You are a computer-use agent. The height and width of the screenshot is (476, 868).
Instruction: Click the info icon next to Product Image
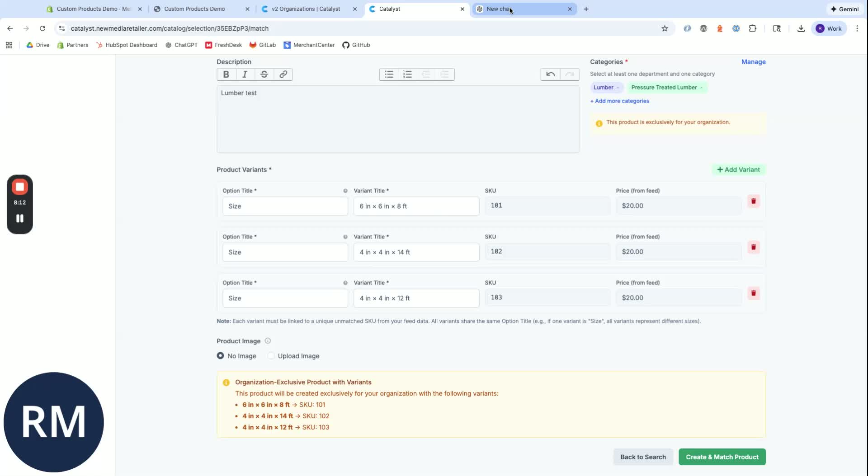(268, 341)
